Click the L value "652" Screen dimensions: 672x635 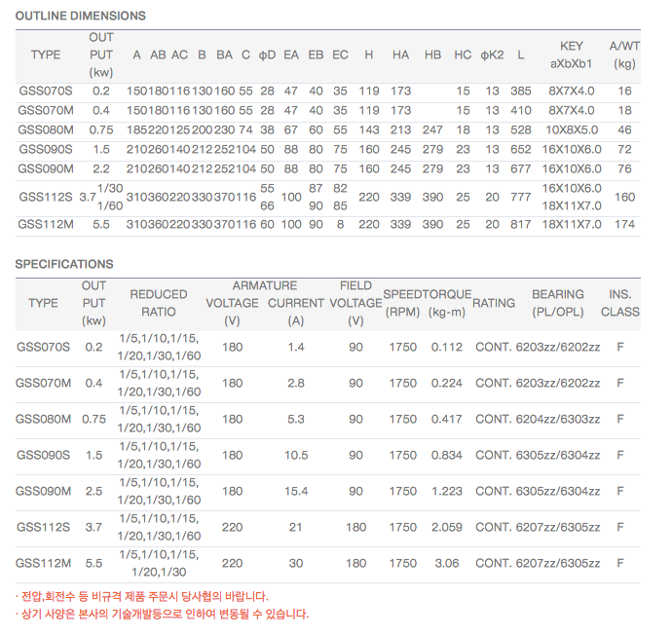click(x=521, y=150)
